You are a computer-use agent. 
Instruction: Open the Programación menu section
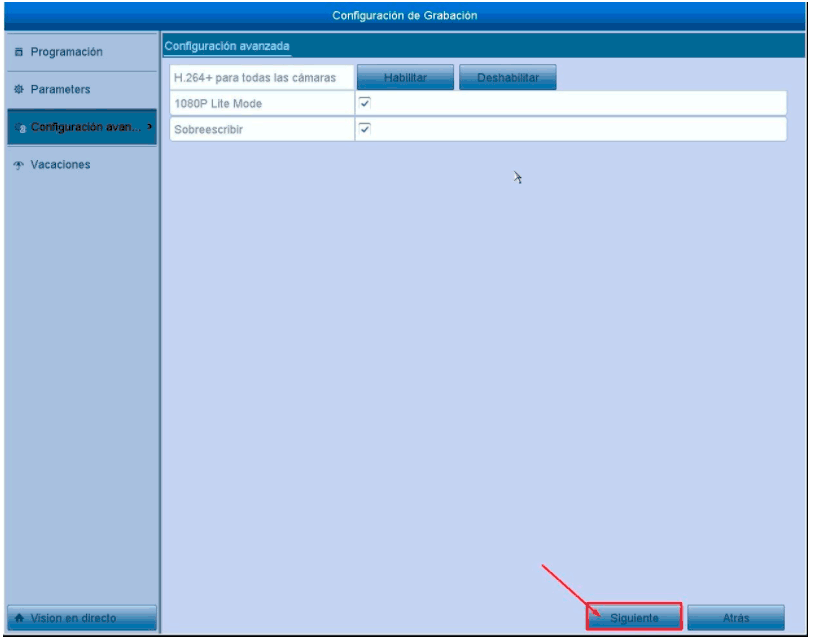[x=66, y=52]
